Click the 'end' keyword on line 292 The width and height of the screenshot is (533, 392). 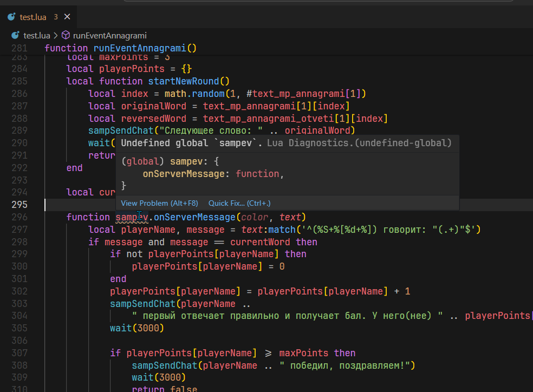point(74,168)
